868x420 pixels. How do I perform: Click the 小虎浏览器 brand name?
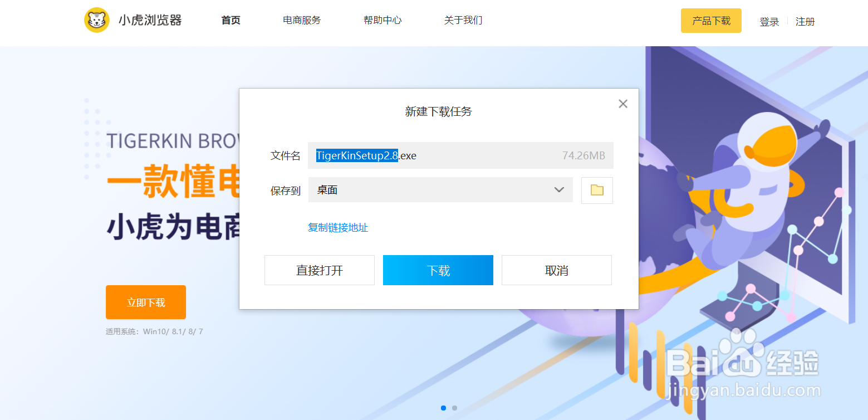150,21
